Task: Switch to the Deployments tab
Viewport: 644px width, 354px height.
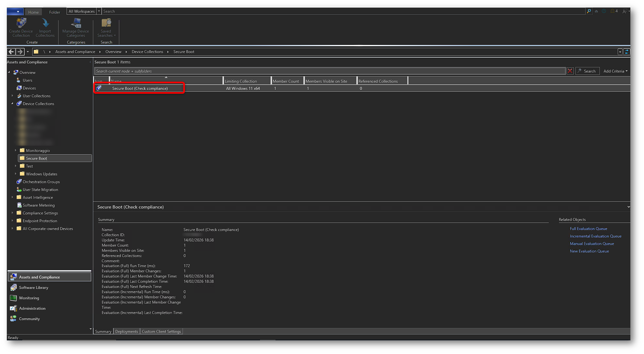Action: [x=126, y=332]
